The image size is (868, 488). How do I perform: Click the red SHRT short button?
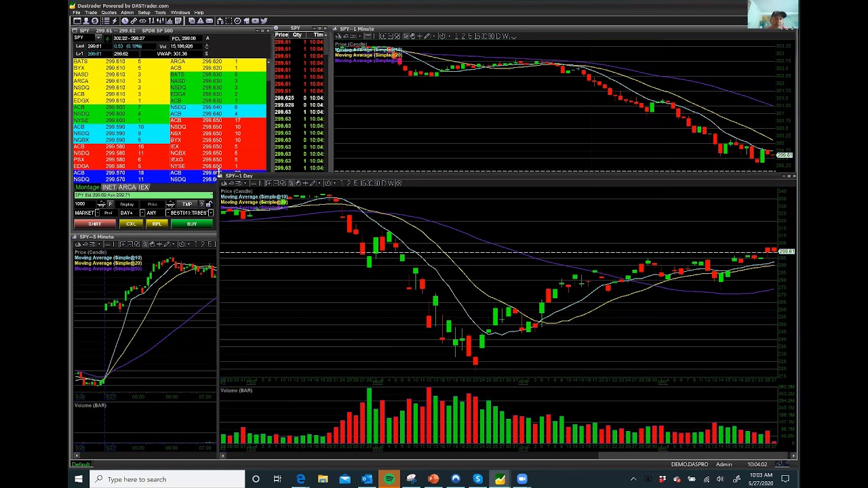(95, 224)
